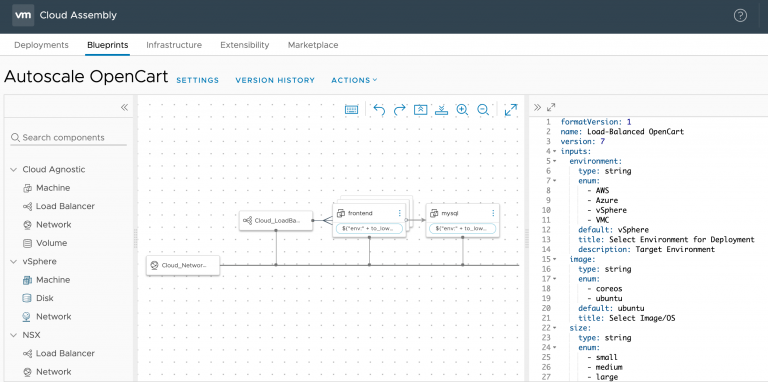This screenshot has height=382, width=768.
Task: Open the help question mark icon
Action: [740, 16]
